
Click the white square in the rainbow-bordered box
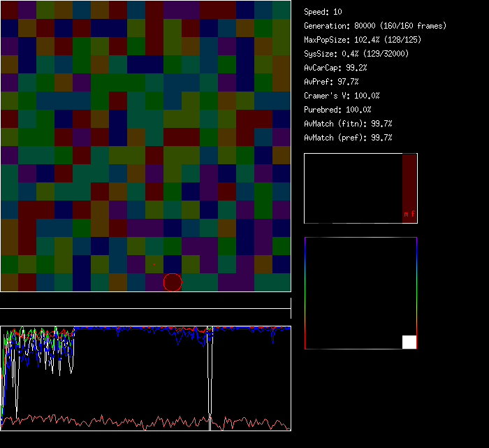pos(409,342)
